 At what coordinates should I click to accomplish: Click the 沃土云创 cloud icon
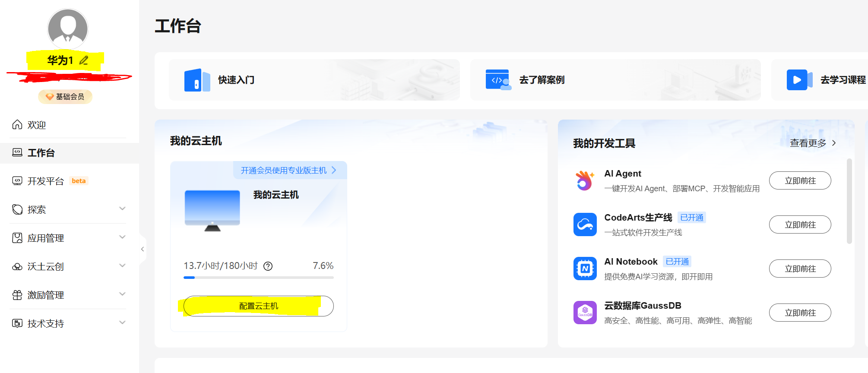click(17, 267)
